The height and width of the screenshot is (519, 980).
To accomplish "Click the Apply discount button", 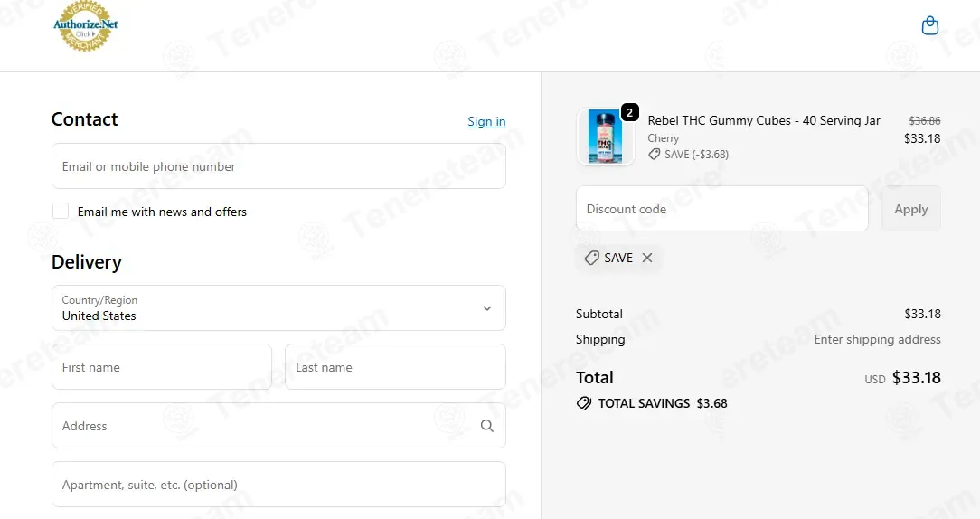I will click(910, 209).
